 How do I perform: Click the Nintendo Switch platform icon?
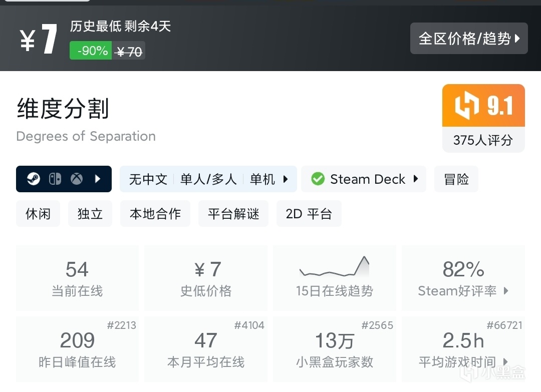tap(55, 179)
